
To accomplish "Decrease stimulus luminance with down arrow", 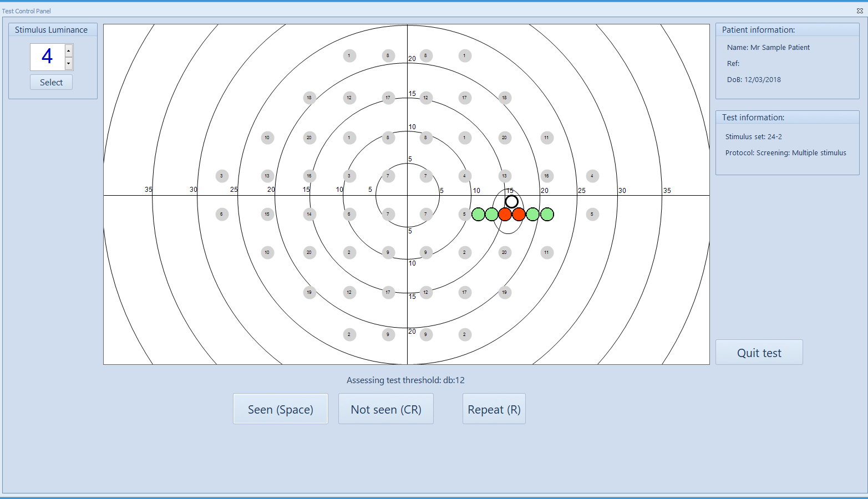I will click(69, 63).
